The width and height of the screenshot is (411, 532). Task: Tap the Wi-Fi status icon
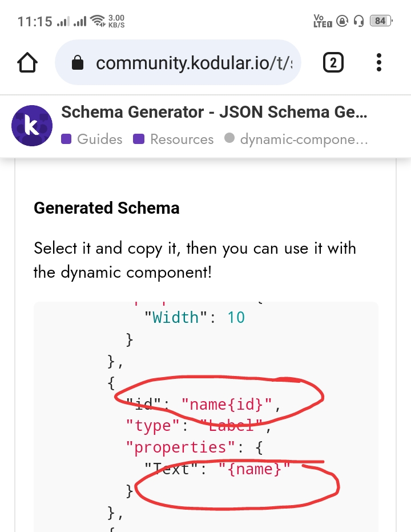point(98,21)
